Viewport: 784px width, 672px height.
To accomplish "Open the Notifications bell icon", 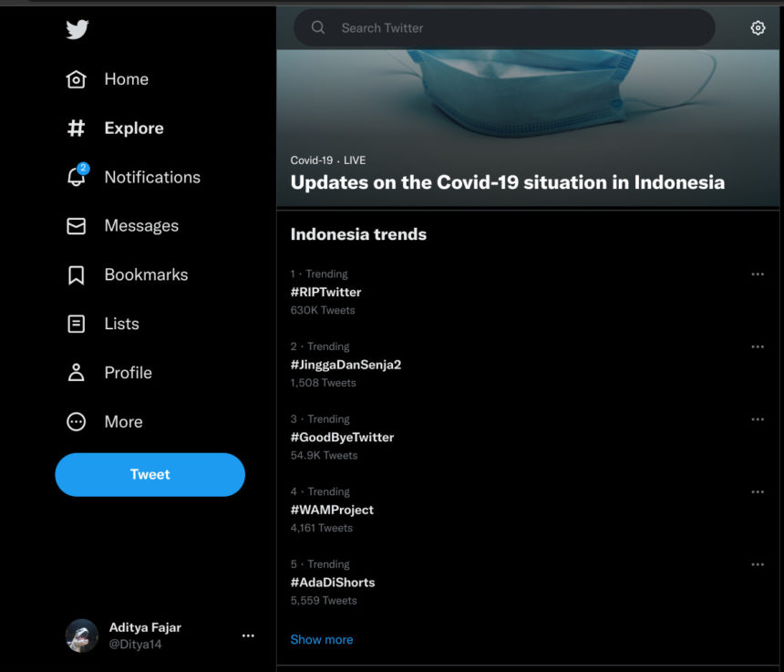I will [77, 177].
